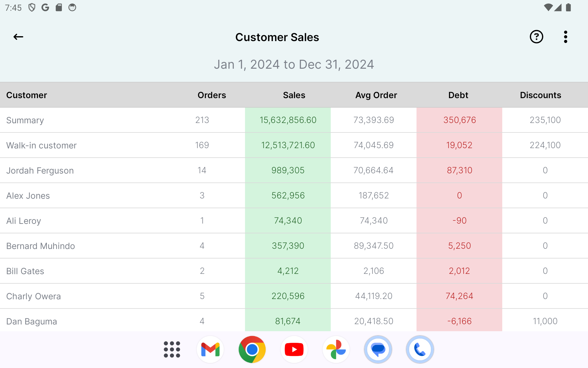Image resolution: width=588 pixels, height=368 pixels.
Task: Open the Messages app icon
Action: (378, 349)
